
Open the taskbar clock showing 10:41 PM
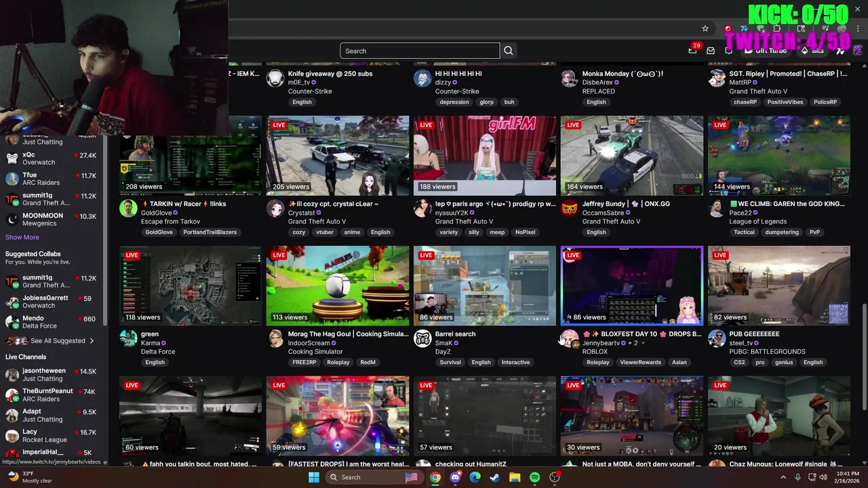click(848, 477)
